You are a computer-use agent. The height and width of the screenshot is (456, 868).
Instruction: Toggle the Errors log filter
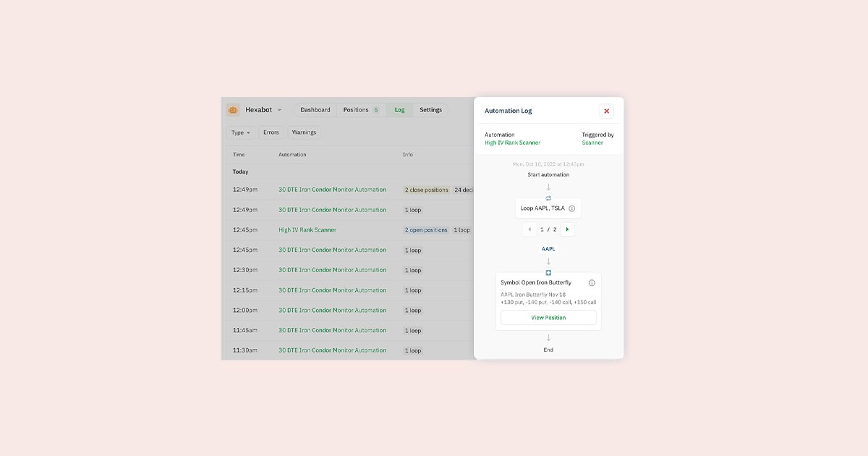271,132
